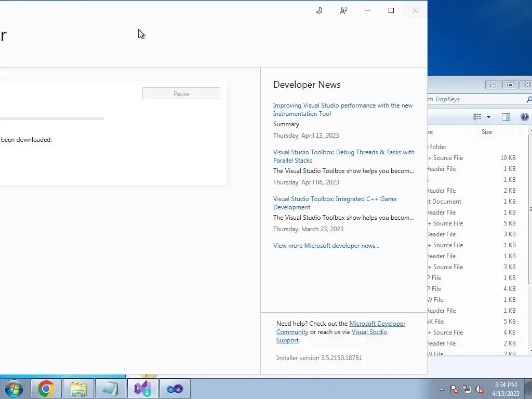The width and height of the screenshot is (532, 399).
Task: Click the Explorer search magnifier icon
Action: click(x=528, y=99)
